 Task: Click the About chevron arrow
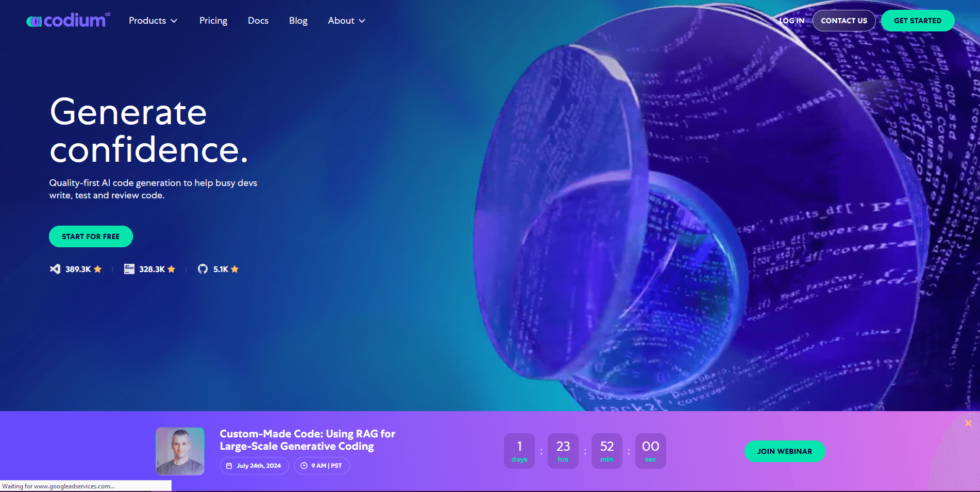[362, 21]
